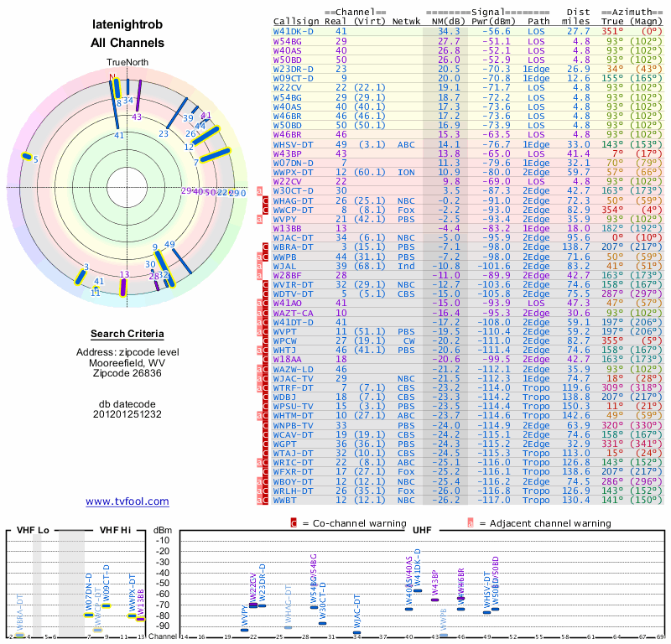Select callsign WHSV-DT row

[468, 144]
